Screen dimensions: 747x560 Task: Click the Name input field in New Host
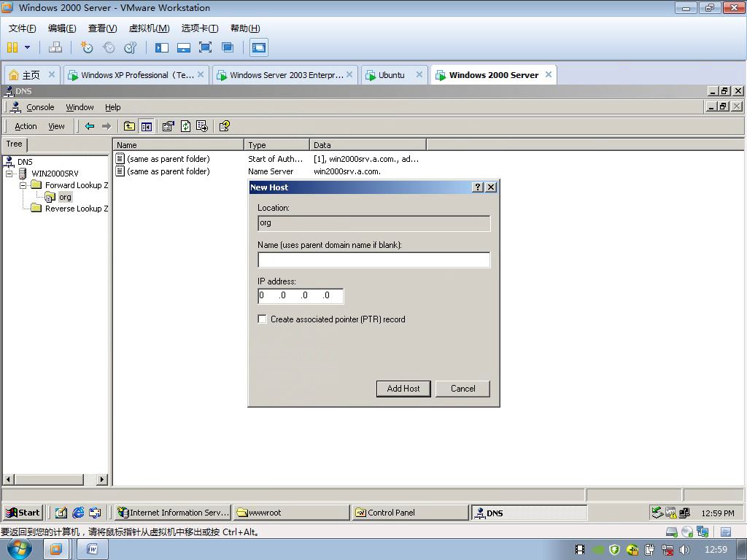coord(374,260)
